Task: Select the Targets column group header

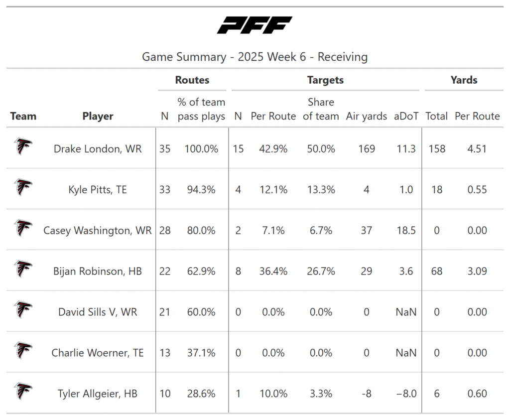Action: 325,80
